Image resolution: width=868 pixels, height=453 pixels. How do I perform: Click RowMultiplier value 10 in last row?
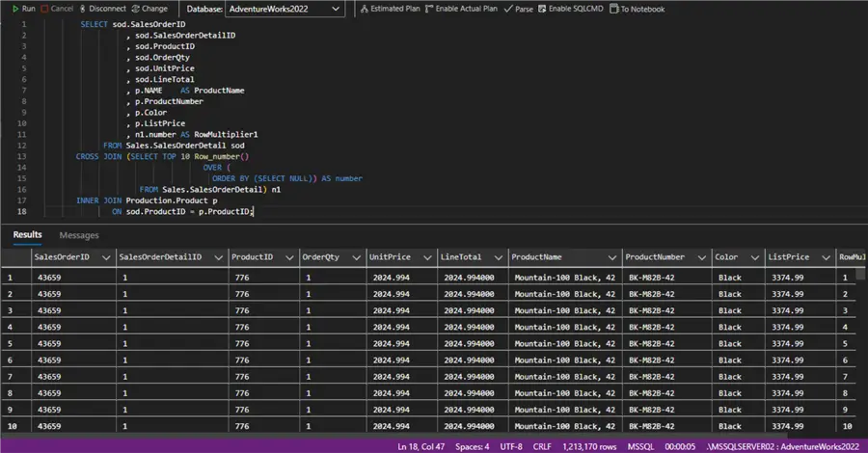(x=847, y=426)
